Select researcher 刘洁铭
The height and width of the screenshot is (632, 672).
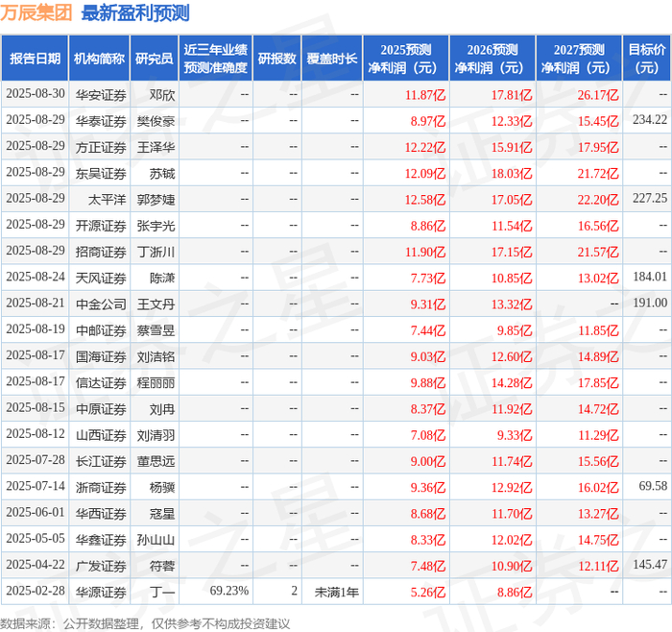pyautogui.click(x=156, y=356)
